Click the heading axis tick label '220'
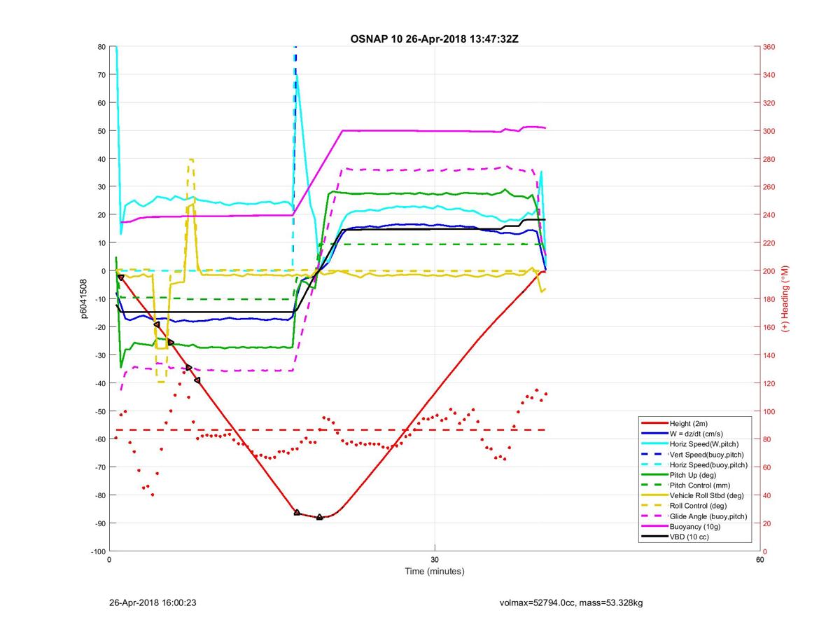The image size is (840, 620). click(x=769, y=243)
